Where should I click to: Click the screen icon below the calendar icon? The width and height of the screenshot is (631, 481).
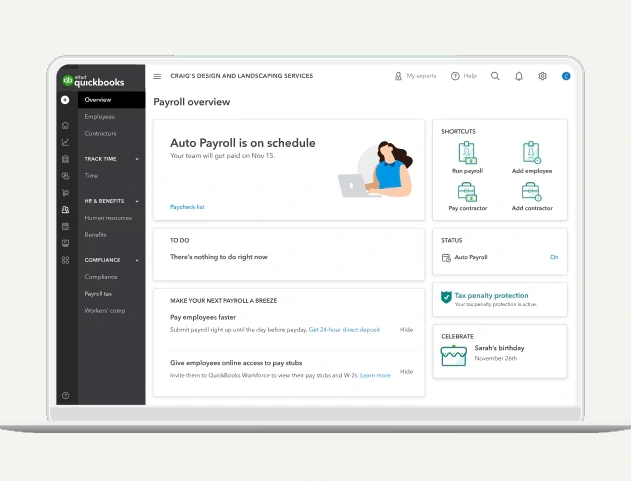65,244
